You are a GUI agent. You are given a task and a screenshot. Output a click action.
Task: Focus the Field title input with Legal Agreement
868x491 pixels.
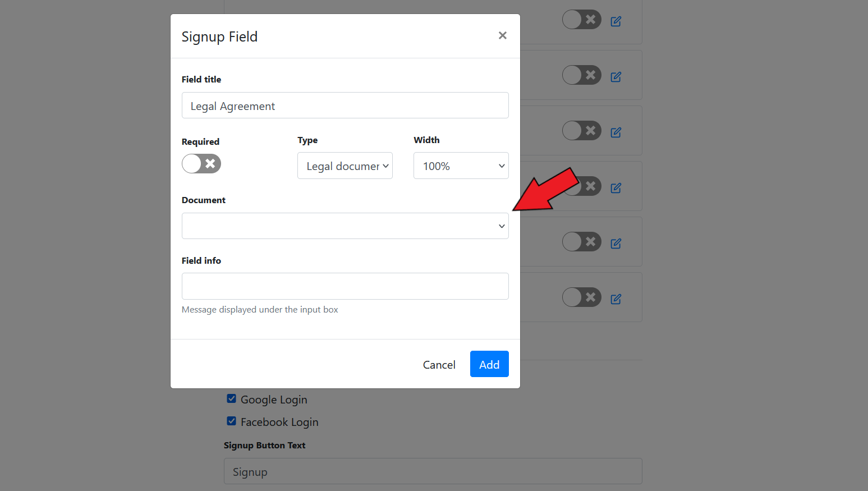(x=345, y=106)
